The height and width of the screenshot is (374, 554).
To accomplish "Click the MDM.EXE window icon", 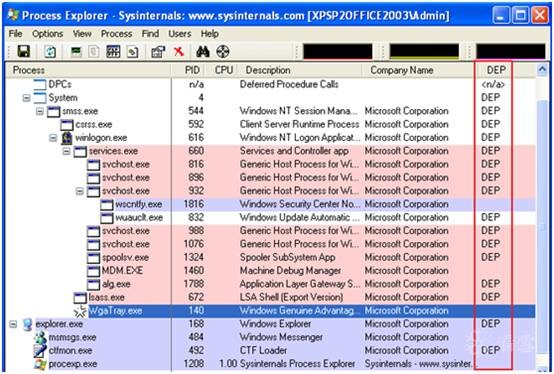I will 93,271.
